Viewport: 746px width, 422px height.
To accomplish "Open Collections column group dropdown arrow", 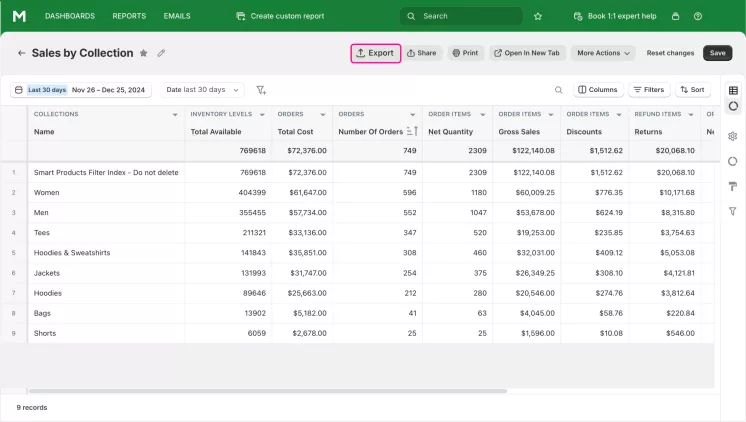I will click(175, 115).
